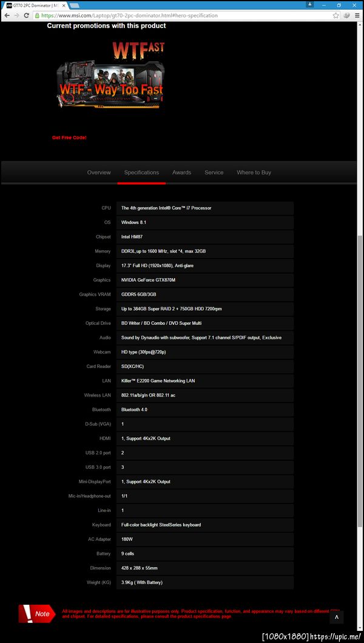
Task: Reload the page with refresh icon
Action: 27,16
